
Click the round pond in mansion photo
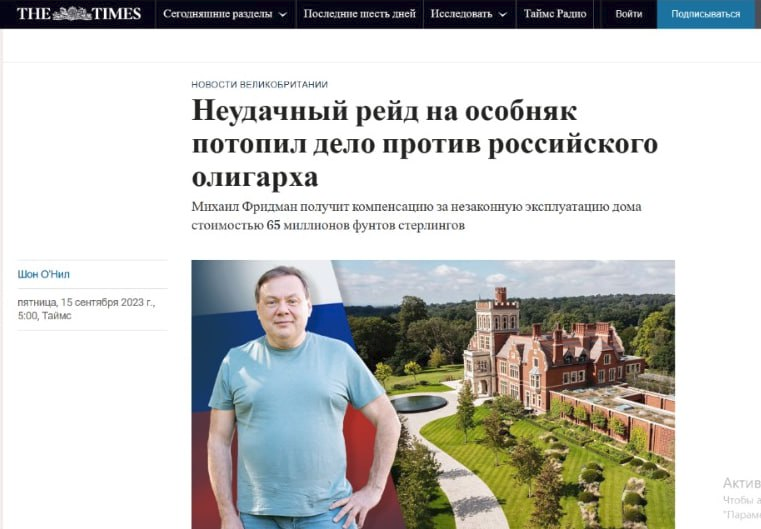pos(419,403)
